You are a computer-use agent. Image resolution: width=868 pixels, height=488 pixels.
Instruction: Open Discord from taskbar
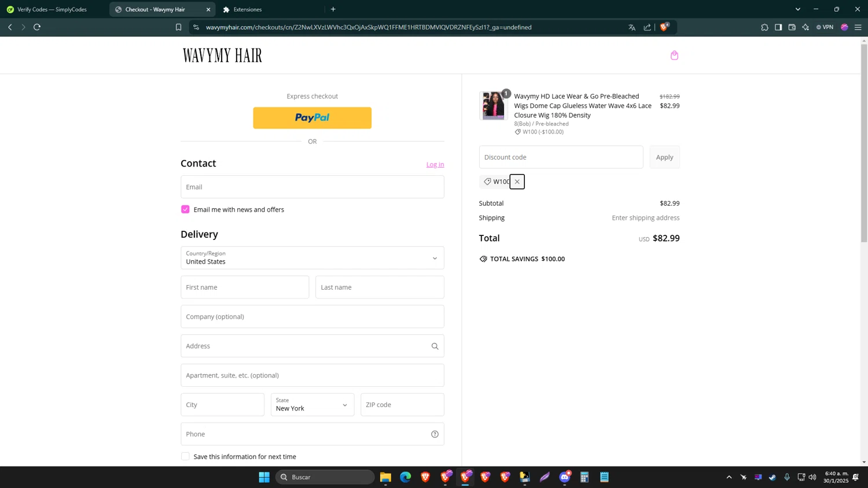pos(565,477)
